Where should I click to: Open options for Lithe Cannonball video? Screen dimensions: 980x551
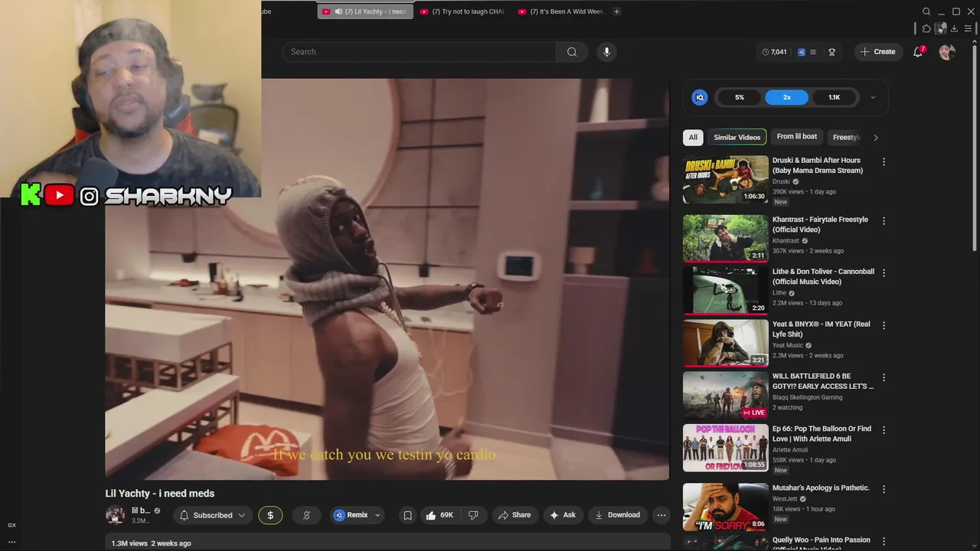884,273
